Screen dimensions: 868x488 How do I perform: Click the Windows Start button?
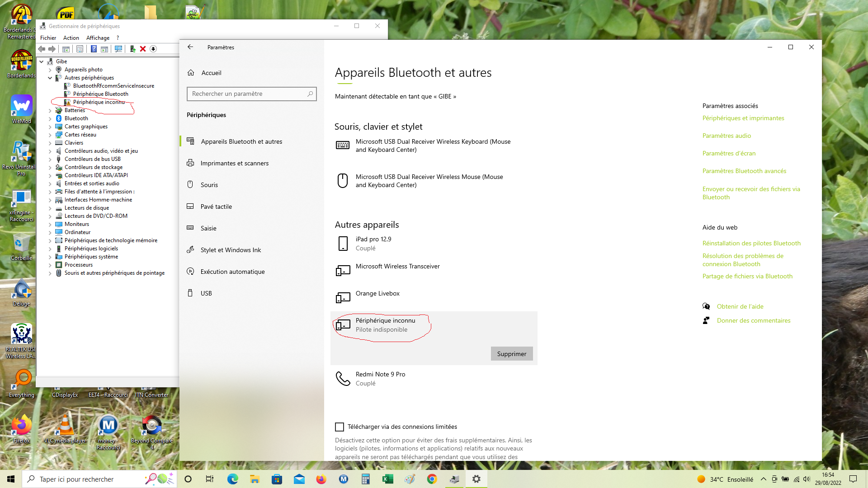click(11, 479)
